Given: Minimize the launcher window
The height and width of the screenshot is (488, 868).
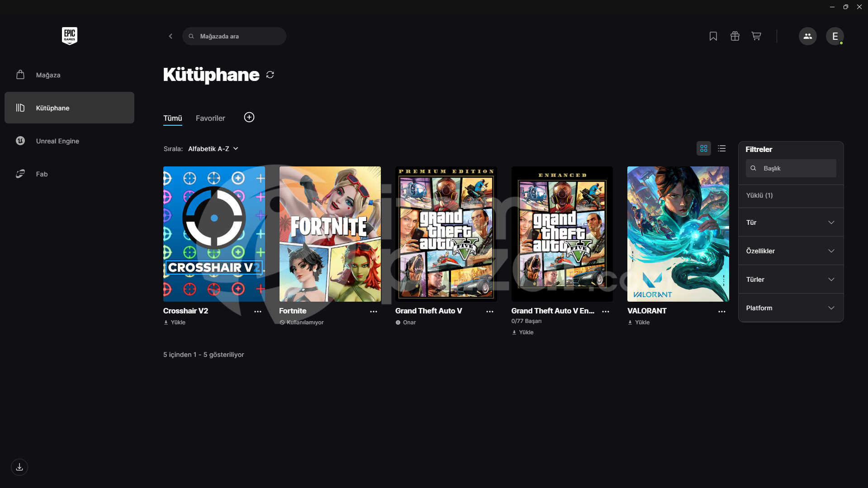Looking at the screenshot, I should pyautogui.click(x=832, y=7).
